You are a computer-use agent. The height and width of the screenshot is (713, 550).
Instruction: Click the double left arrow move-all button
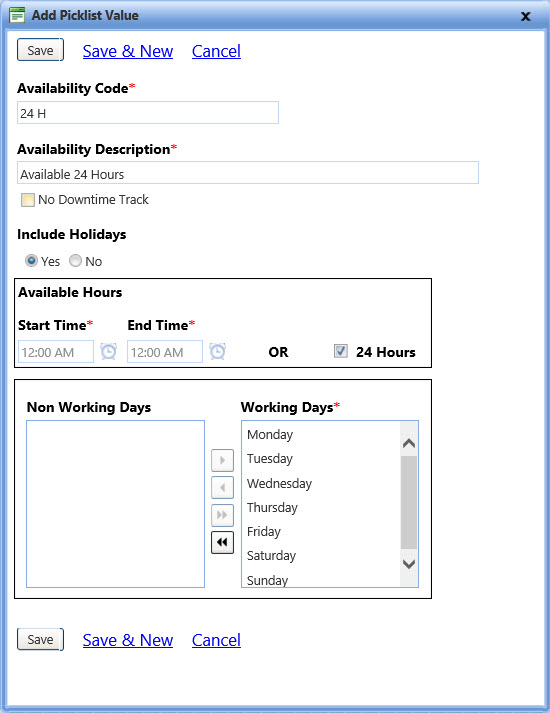pos(222,542)
